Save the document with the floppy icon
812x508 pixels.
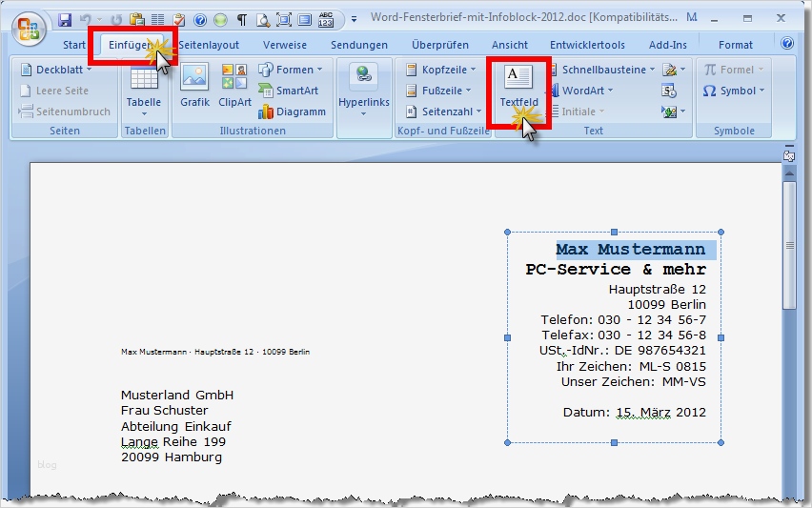pos(65,20)
